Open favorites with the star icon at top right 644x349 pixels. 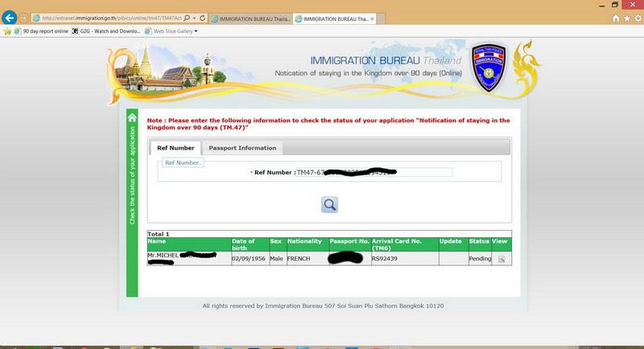tap(627, 18)
